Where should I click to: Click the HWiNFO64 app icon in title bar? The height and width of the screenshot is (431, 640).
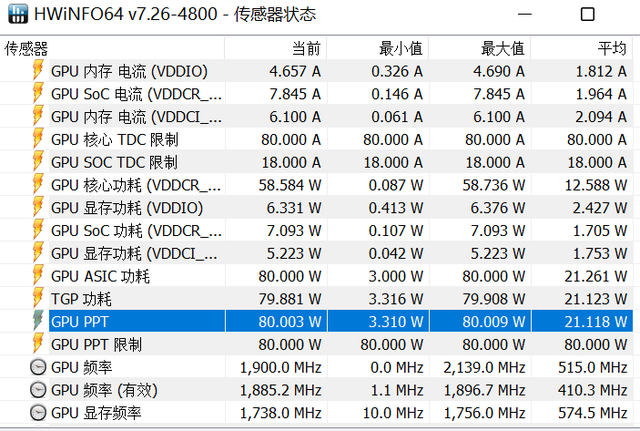coord(18,13)
